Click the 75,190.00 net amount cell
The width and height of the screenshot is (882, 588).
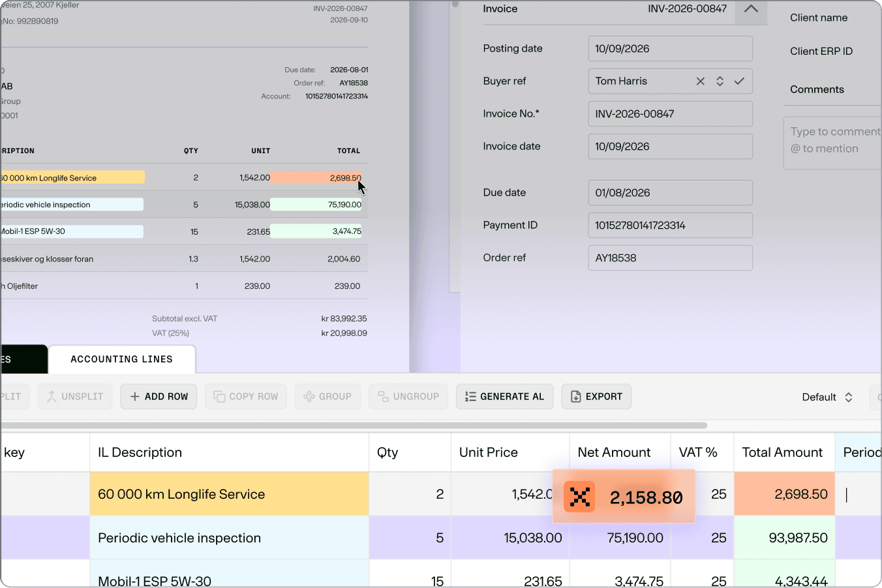tap(620, 538)
